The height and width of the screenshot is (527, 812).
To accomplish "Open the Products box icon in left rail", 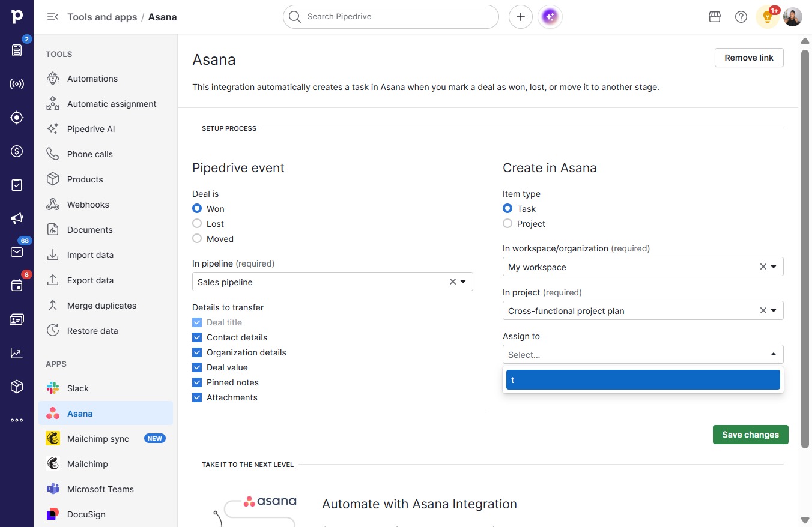I will (17, 387).
